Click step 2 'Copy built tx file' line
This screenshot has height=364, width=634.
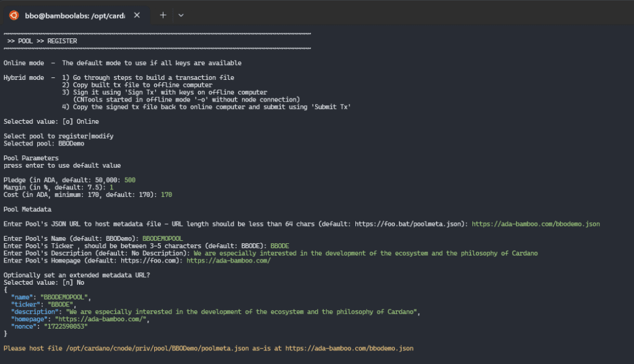pos(137,85)
